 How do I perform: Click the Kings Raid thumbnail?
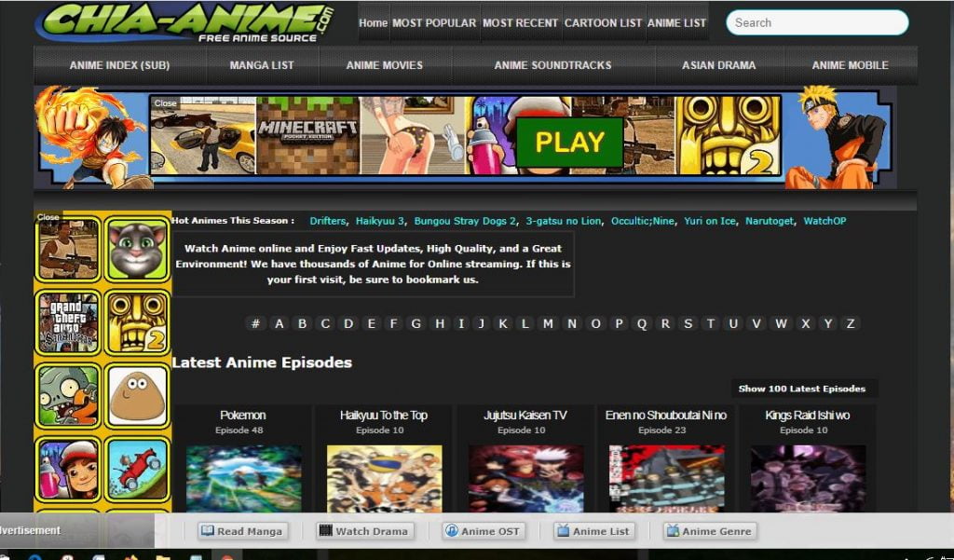808,478
